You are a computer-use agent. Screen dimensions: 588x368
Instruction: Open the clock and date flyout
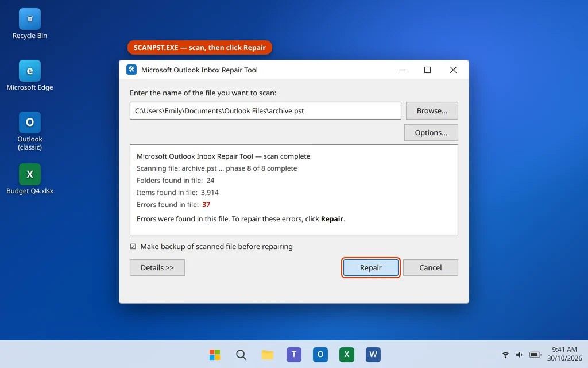point(564,354)
